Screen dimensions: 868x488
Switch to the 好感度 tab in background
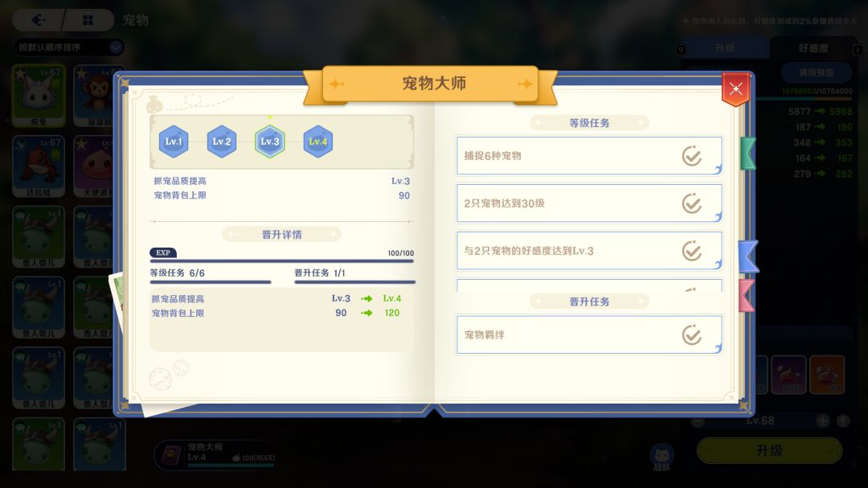click(x=813, y=48)
